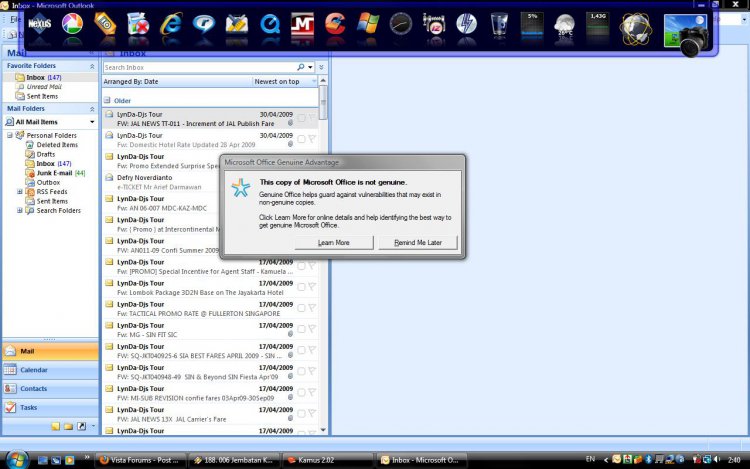Toggle category box on MG - SIN FIT SIC message

point(301,329)
